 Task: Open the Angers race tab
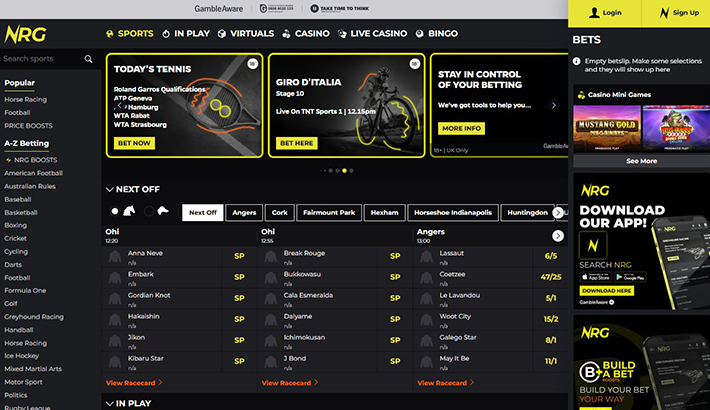coord(244,212)
